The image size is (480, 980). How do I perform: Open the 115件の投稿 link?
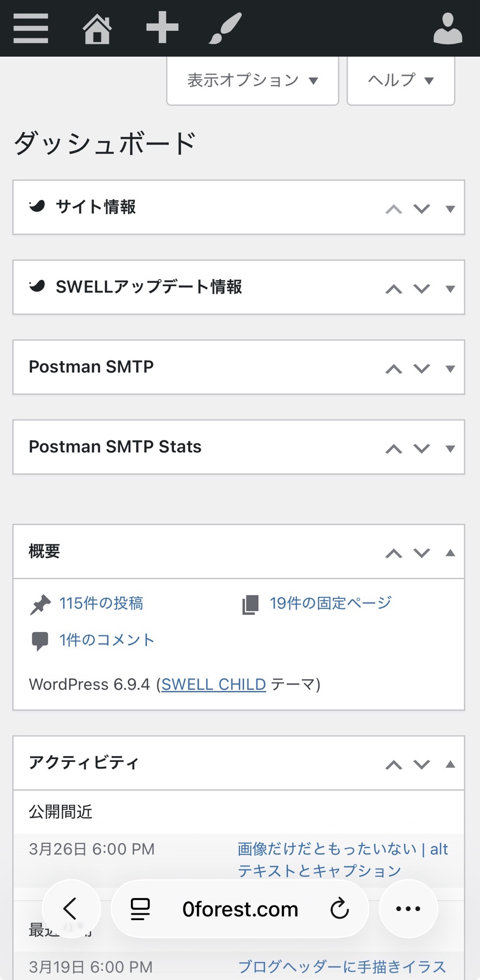click(x=101, y=604)
